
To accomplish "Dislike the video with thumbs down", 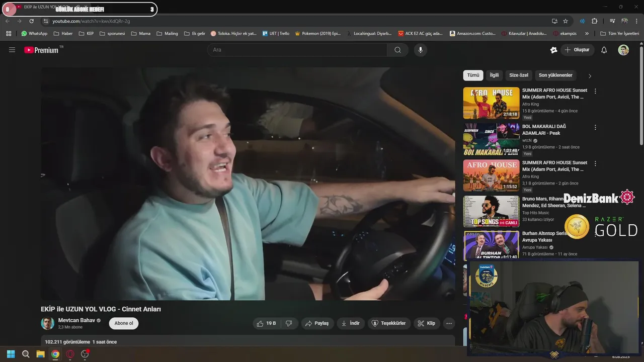I will 289,323.
